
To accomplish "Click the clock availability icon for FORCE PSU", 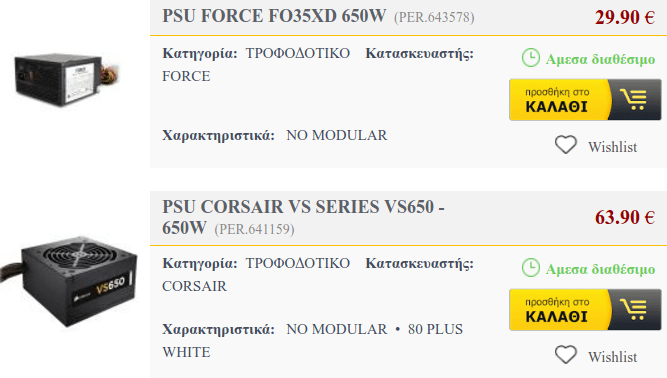I will (530, 58).
